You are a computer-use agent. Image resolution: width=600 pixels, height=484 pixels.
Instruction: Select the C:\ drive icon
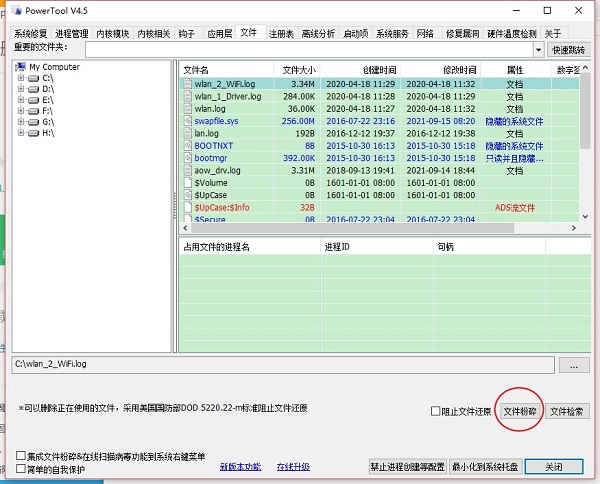(x=34, y=78)
